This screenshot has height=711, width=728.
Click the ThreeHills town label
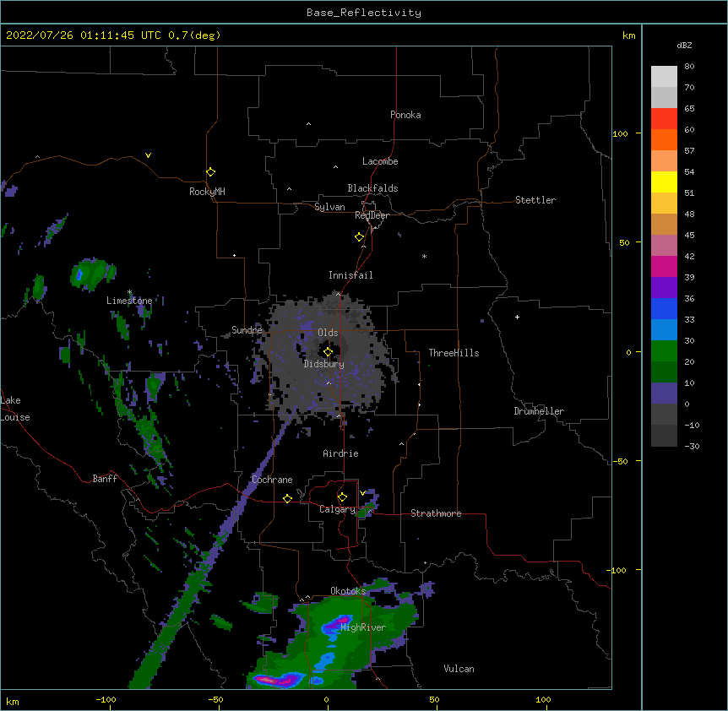pyautogui.click(x=454, y=353)
